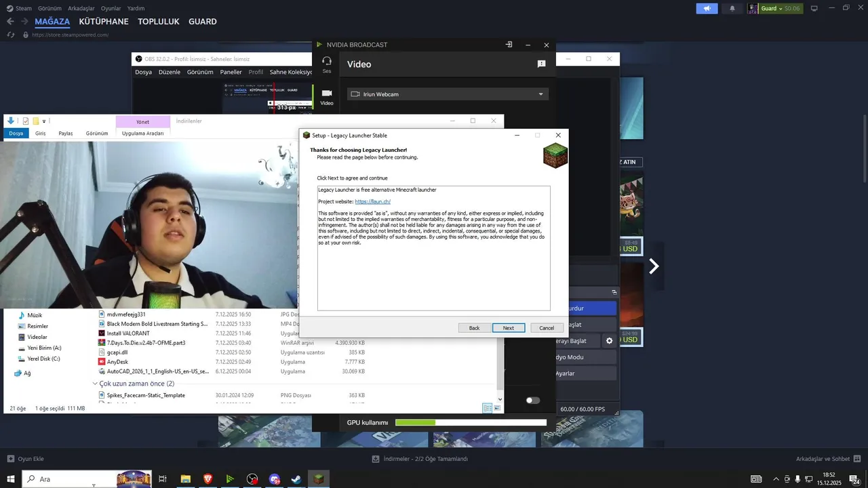The width and height of the screenshot is (868, 488).
Task: Open Steam Arkadaşlar menu
Action: click(81, 8)
